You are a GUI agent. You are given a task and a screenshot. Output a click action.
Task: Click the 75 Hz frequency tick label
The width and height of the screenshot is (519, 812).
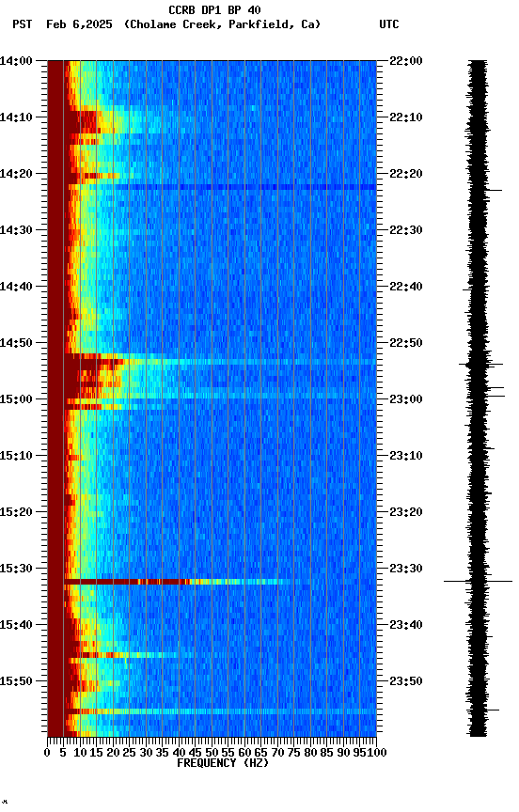click(293, 753)
